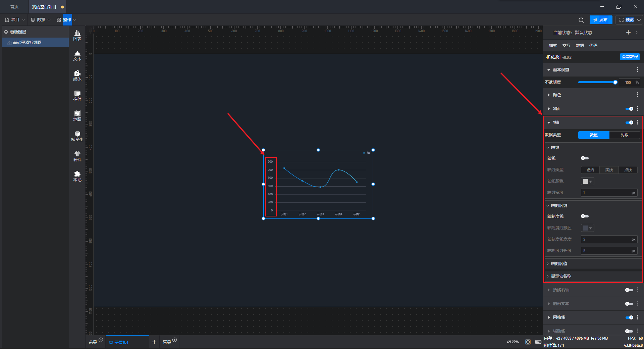Image resolution: width=644 pixels, height=349 pixels.
Task: Toggle the Y轴 switch
Action: 629,122
